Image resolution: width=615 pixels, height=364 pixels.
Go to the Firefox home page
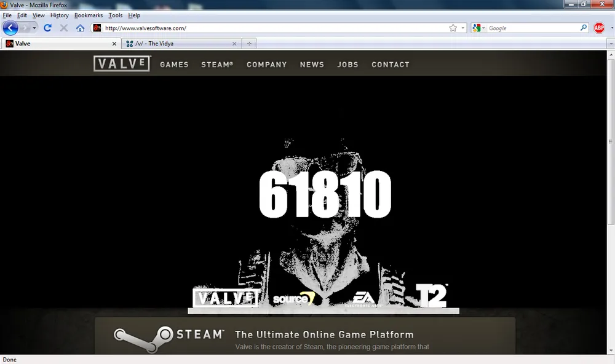[80, 28]
